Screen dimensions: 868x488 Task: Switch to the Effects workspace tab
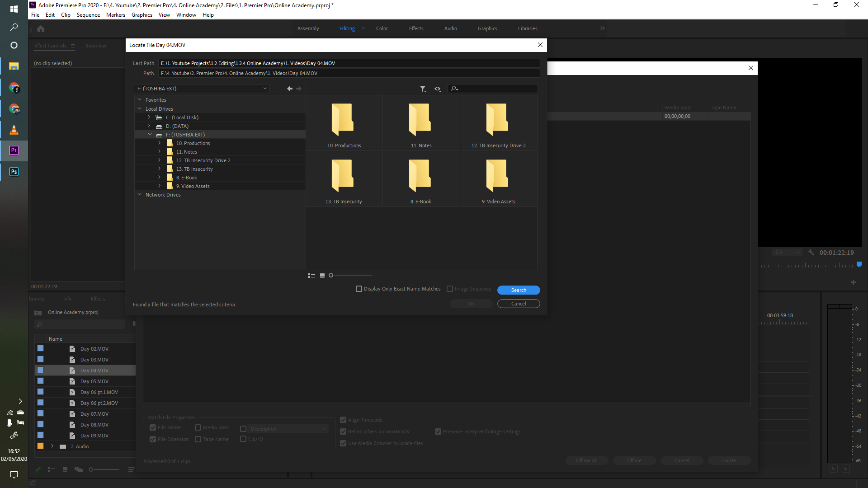click(416, 28)
